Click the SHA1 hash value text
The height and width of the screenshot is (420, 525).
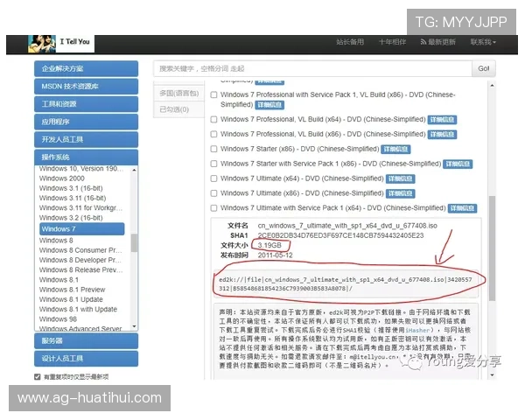tap(340, 235)
